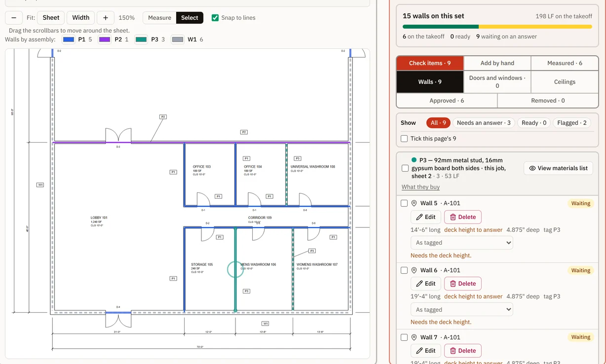
Task: Click the STORAGE 105 room label
Action: [x=202, y=265]
